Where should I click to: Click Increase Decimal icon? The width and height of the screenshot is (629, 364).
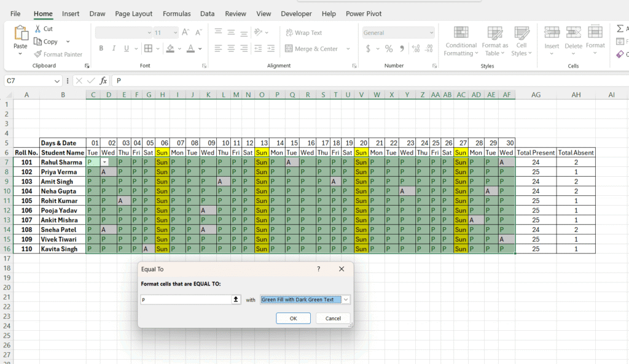coord(416,48)
